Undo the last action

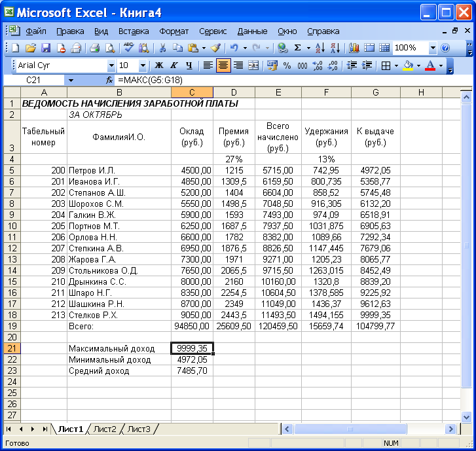pos(234,48)
